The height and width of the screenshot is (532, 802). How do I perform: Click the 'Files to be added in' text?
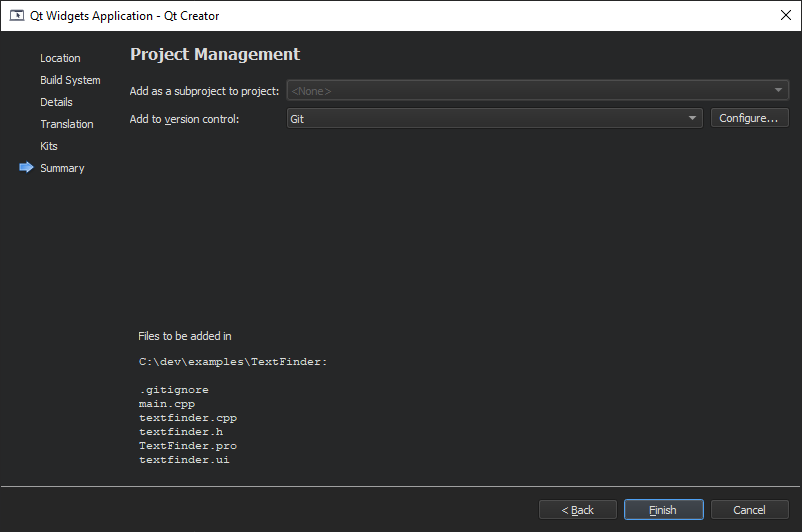[185, 336]
